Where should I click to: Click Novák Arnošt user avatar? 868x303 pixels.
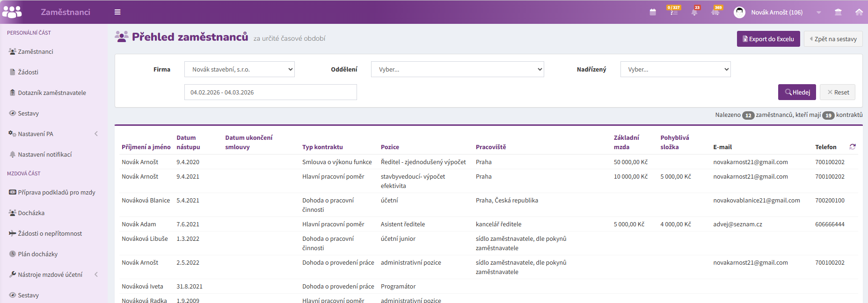[x=739, y=12]
